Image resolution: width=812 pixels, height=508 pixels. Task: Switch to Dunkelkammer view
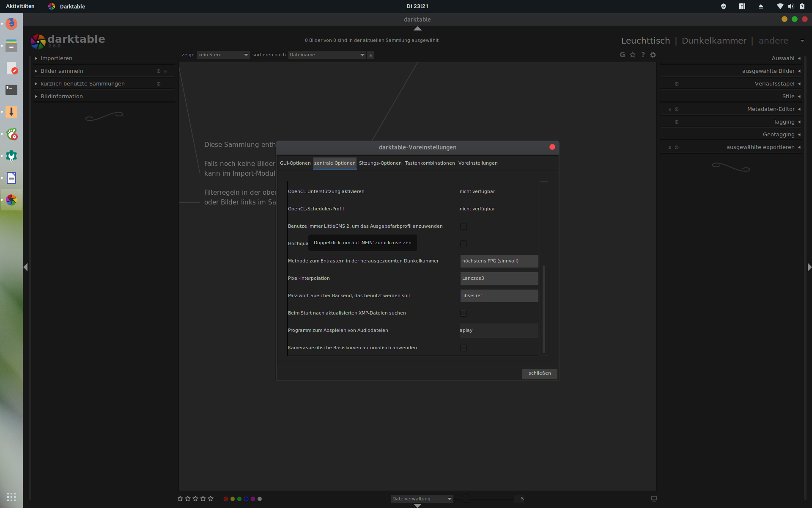point(714,41)
